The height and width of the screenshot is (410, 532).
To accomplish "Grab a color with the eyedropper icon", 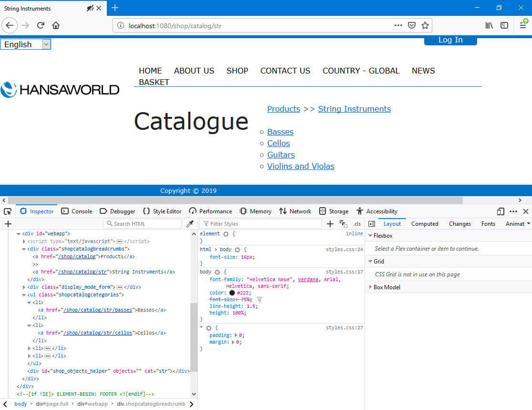I will (190, 224).
